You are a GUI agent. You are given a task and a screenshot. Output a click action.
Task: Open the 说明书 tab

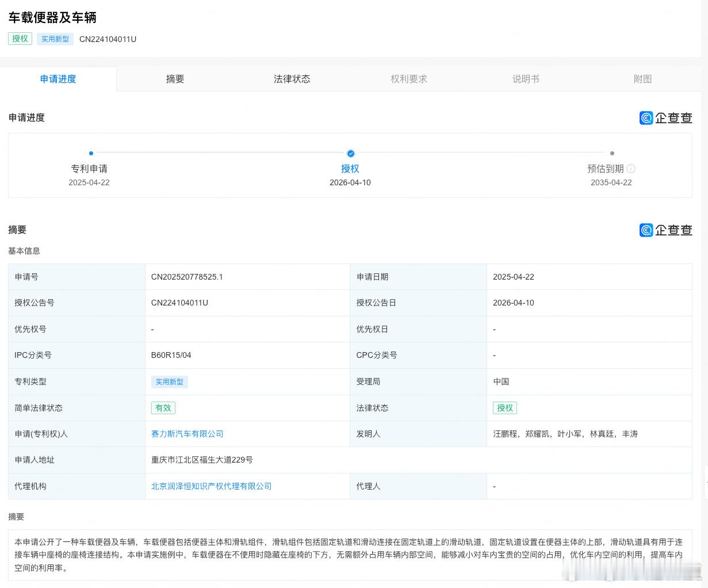coord(526,79)
